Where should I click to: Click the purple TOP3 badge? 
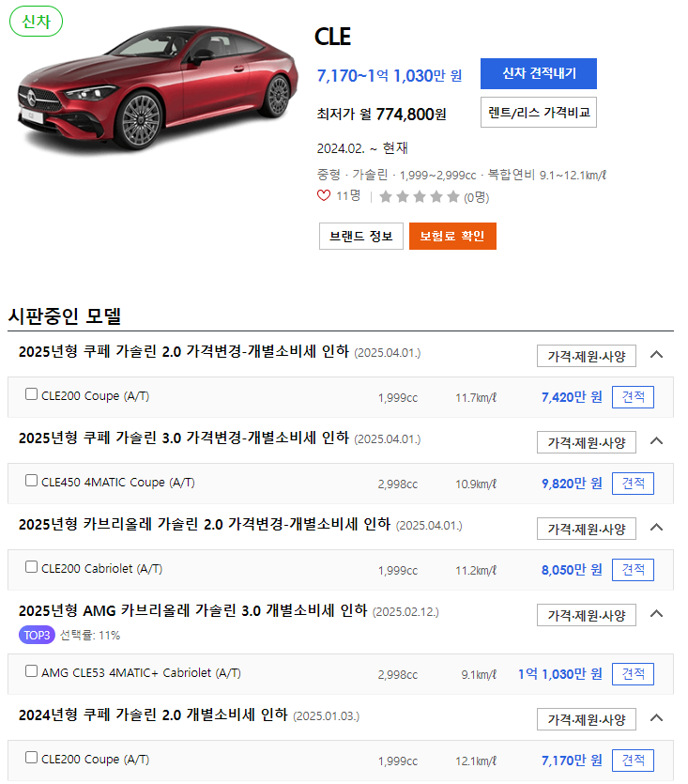point(37,635)
